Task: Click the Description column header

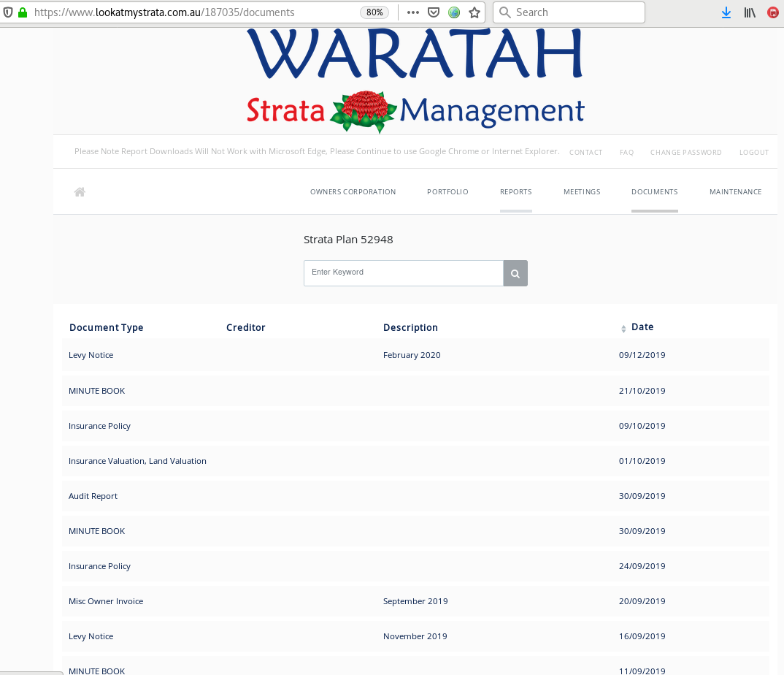Action: (x=410, y=327)
